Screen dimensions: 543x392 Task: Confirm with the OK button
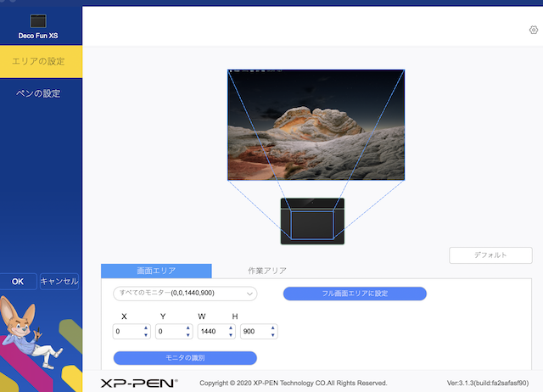[x=18, y=281]
